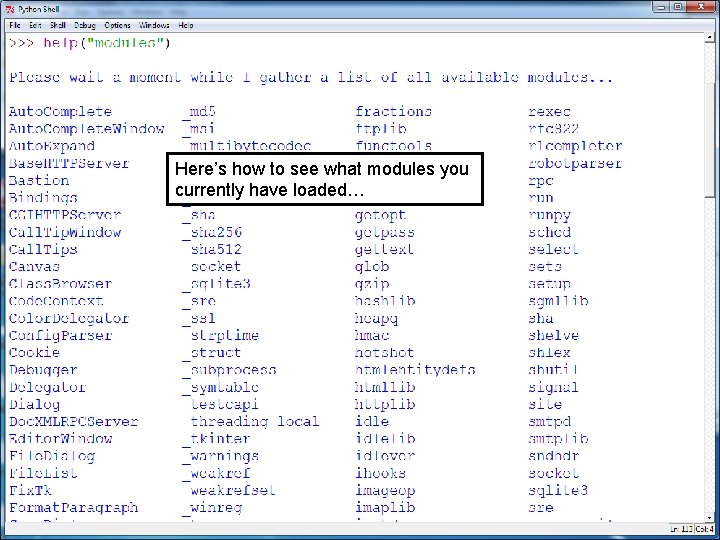Click the CallTipWindow module name

(x=65, y=232)
